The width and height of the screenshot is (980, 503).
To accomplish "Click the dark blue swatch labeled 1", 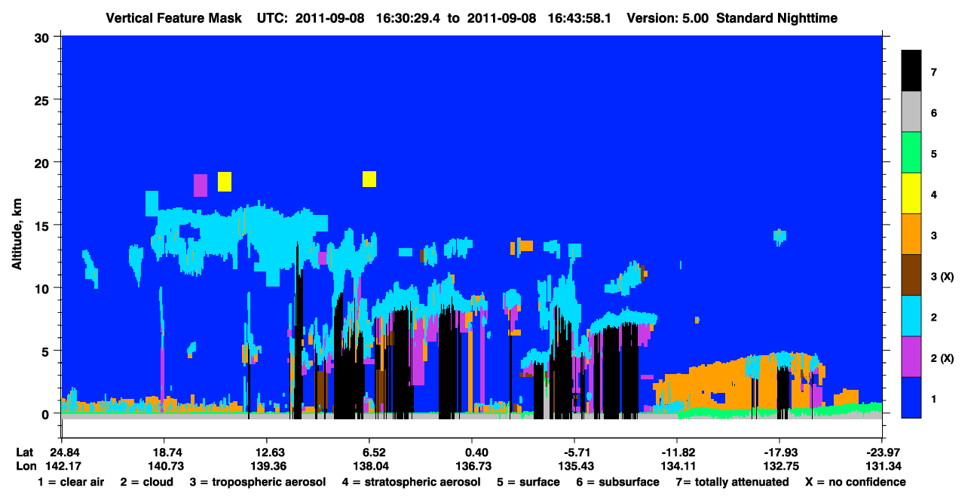I will tap(911, 397).
